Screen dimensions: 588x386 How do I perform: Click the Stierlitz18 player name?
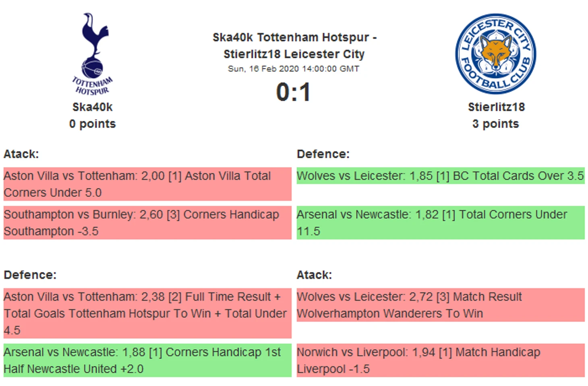pyautogui.click(x=496, y=107)
